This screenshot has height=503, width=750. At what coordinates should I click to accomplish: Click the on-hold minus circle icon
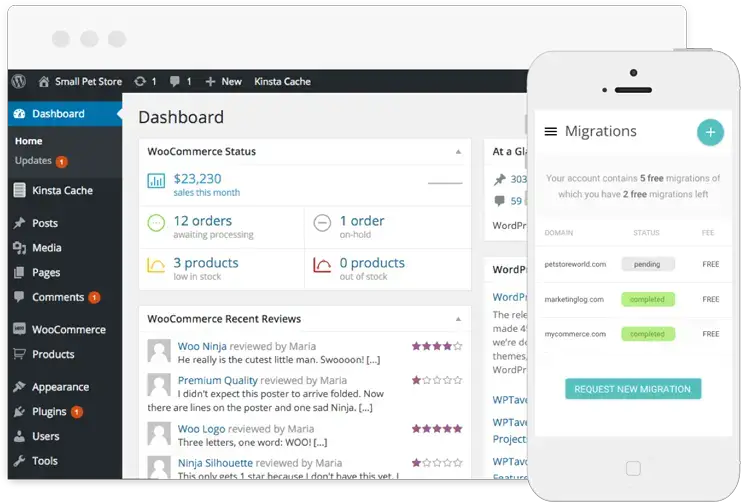point(322,223)
